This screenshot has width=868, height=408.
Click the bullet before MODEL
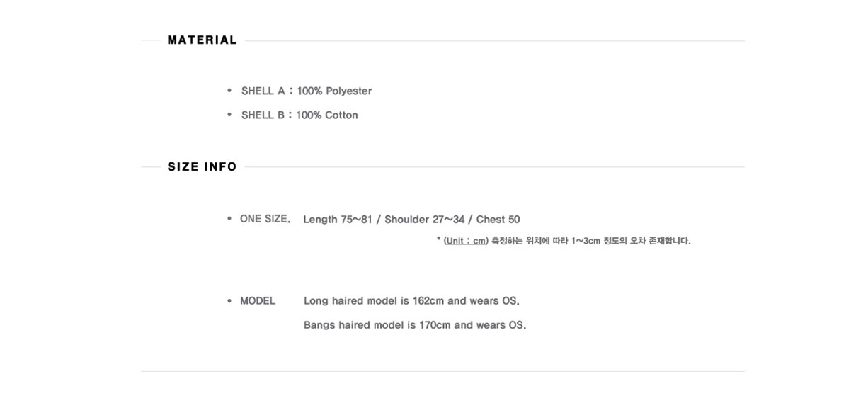tap(229, 300)
